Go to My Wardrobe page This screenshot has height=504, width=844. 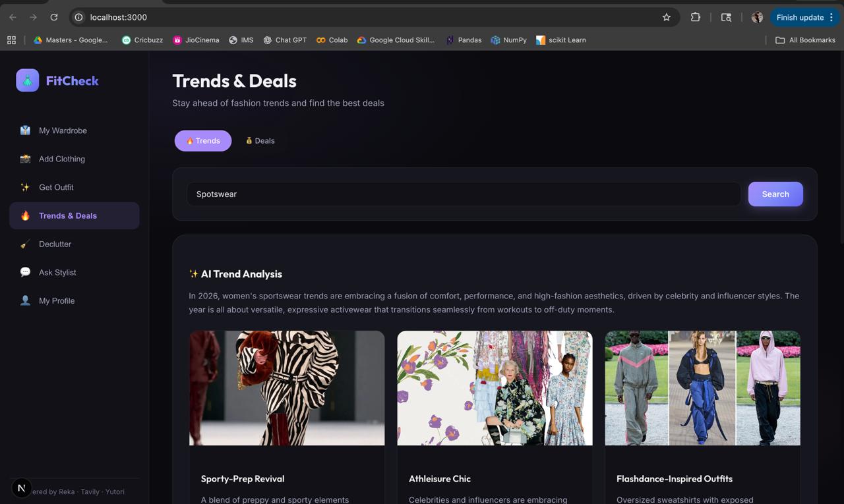click(75, 130)
